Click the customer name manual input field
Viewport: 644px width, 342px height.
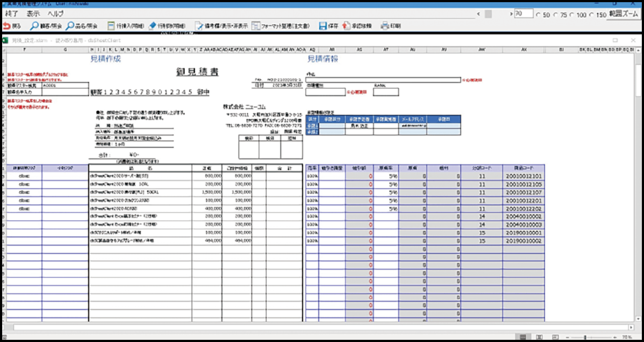(65, 92)
